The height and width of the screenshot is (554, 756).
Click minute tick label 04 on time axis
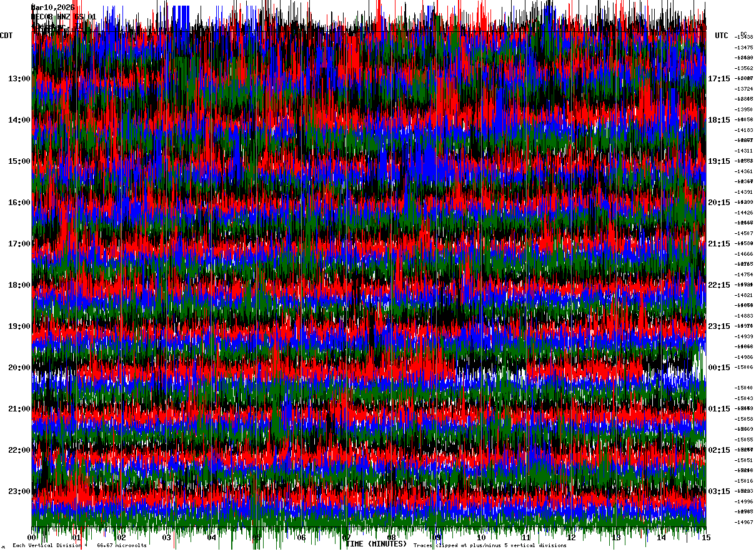(212, 538)
